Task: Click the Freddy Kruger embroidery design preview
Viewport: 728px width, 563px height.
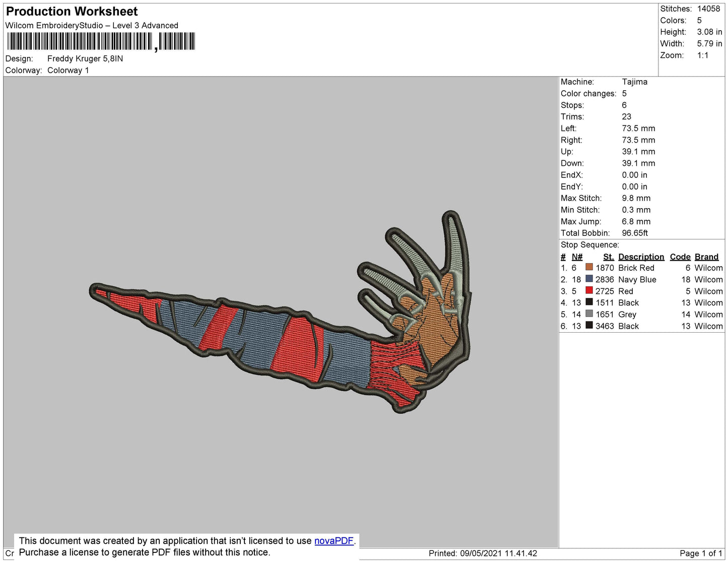Action: pyautogui.click(x=281, y=312)
